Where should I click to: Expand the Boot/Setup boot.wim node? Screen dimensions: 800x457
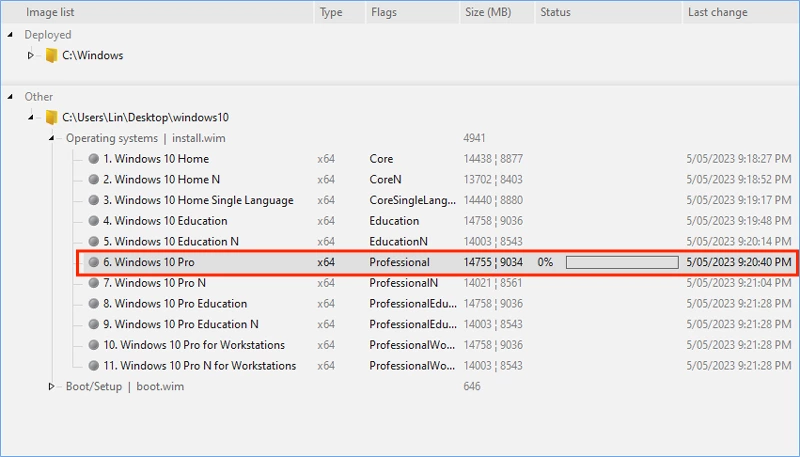point(52,386)
